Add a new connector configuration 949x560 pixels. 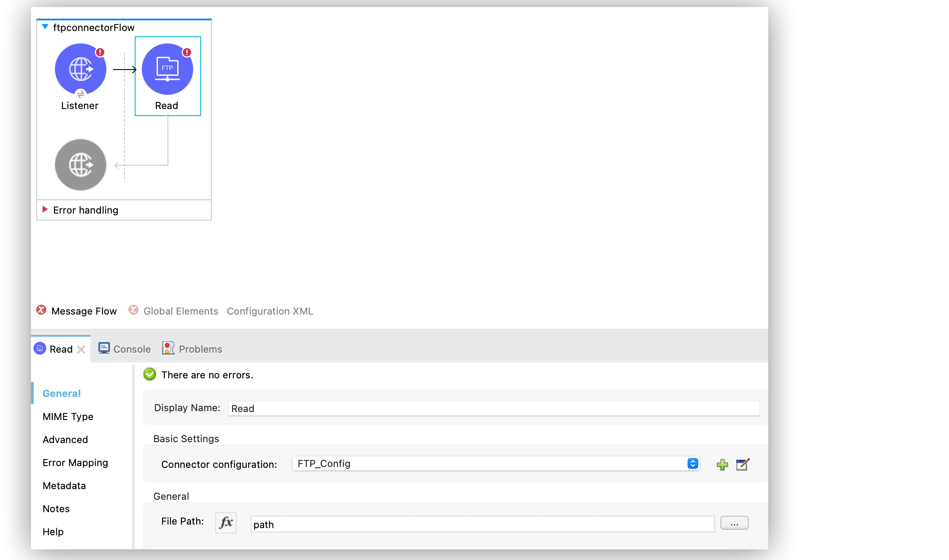click(x=722, y=464)
